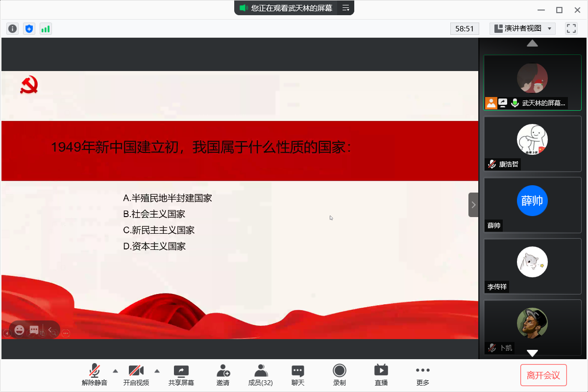Screen dimensions: 588x392
Task: Click the blue security shield icon
Action: [x=29, y=29]
